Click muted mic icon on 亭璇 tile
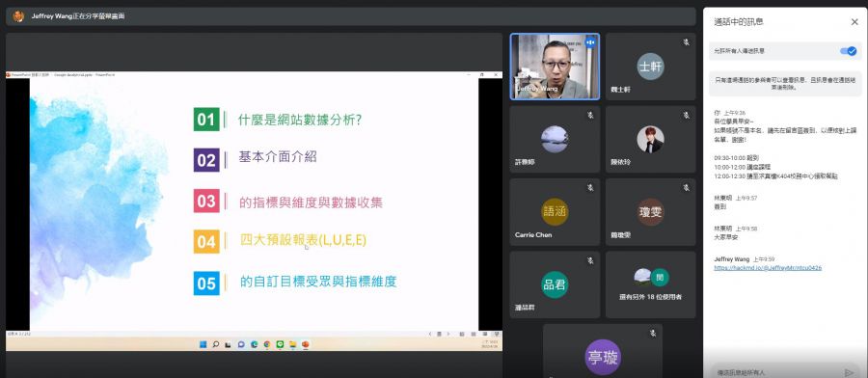The width and height of the screenshot is (868, 378). tap(653, 334)
